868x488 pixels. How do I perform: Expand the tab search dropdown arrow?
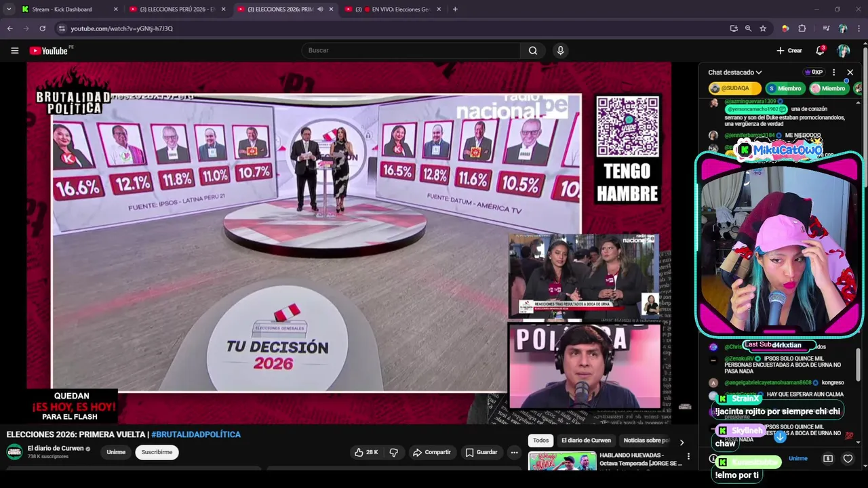pyautogui.click(x=8, y=9)
